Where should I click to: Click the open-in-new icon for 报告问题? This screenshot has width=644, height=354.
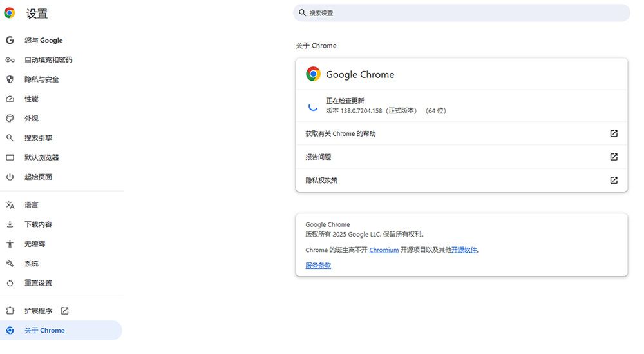614,157
